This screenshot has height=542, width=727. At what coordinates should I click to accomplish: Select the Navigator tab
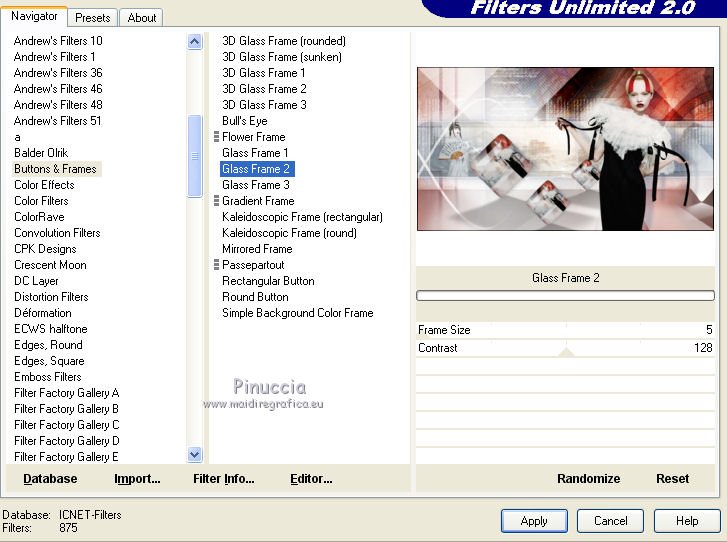pyautogui.click(x=34, y=16)
